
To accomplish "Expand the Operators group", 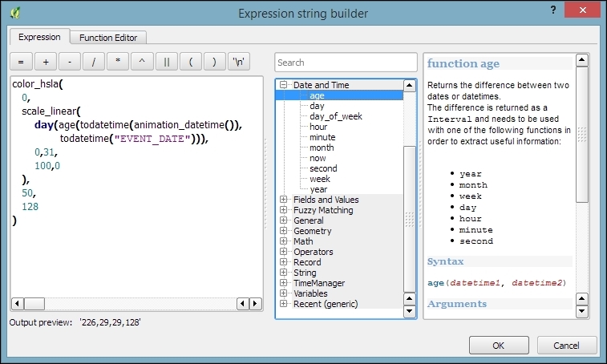I will pos(284,251).
